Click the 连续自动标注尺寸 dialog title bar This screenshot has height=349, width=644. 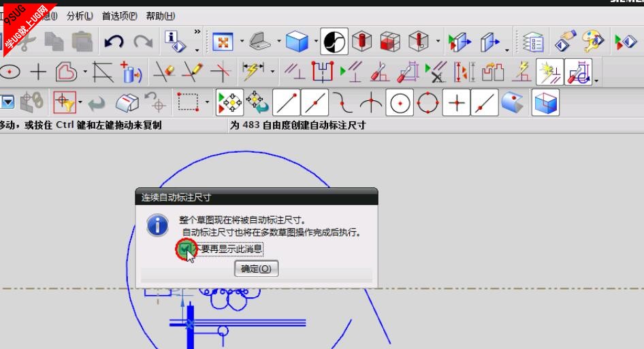pos(256,197)
